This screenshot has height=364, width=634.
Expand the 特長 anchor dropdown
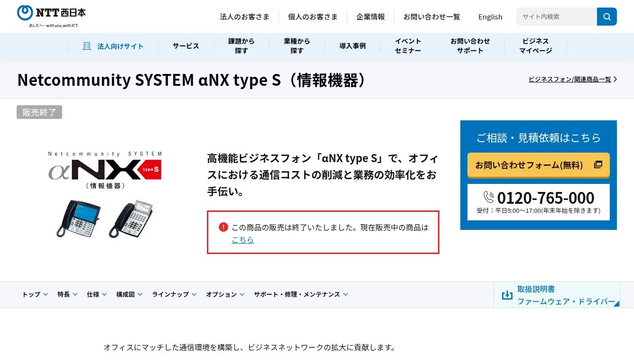coord(67,294)
